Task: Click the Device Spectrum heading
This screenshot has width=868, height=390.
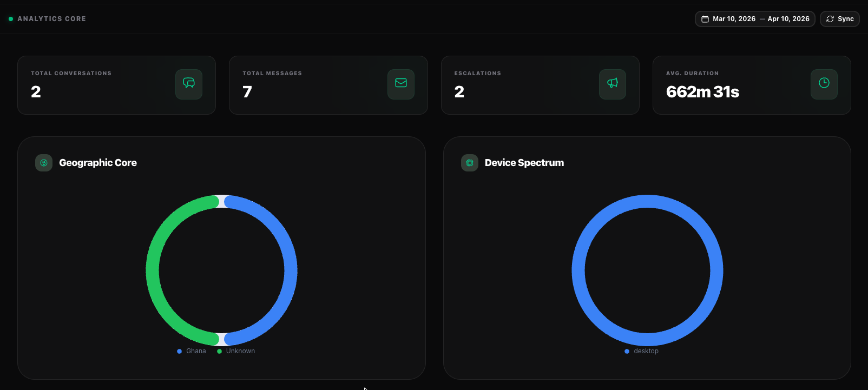Action: [524, 163]
